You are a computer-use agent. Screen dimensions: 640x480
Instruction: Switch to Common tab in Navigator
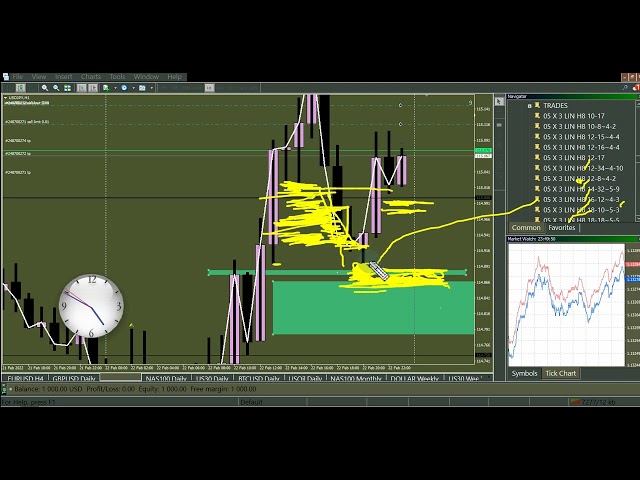point(526,228)
